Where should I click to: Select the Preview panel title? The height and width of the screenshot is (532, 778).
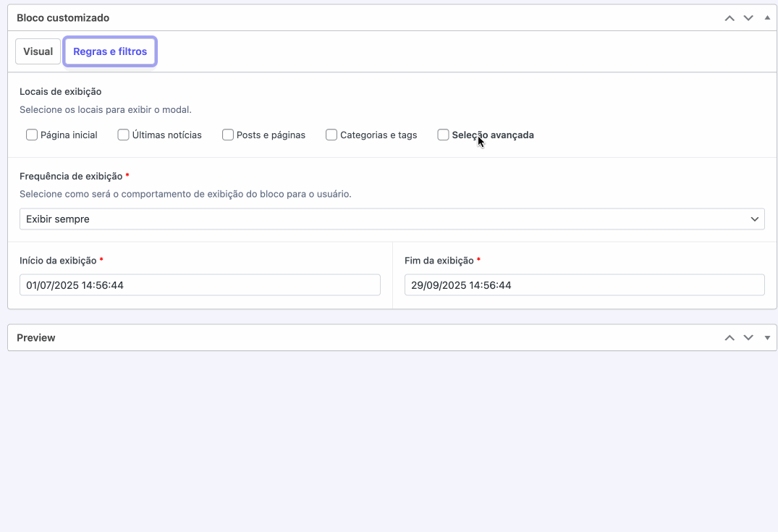pos(35,338)
